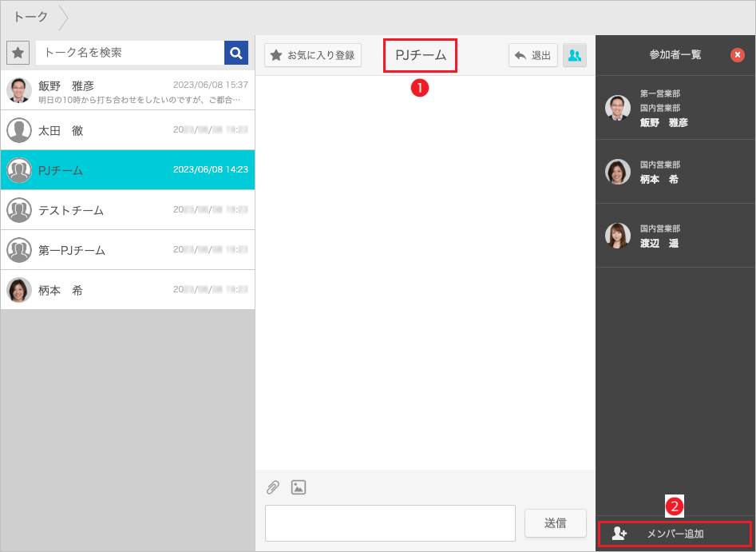Click the トーク breadcrumb item

pyautogui.click(x=31, y=17)
